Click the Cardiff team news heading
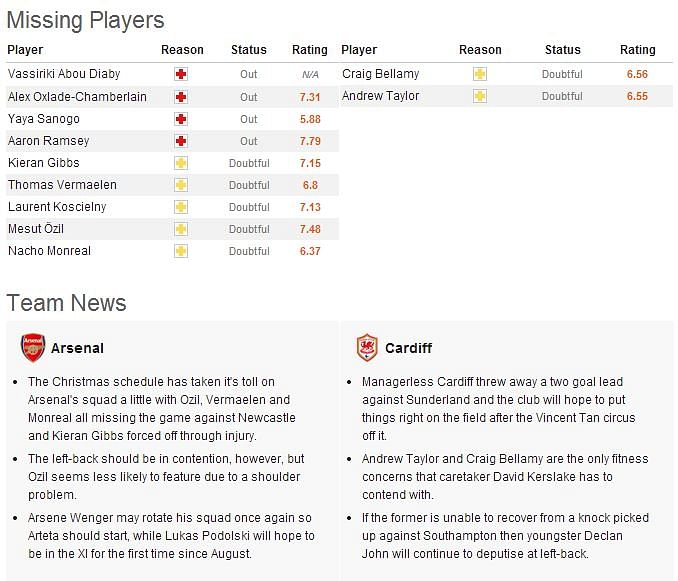678x581 pixels. pos(408,348)
